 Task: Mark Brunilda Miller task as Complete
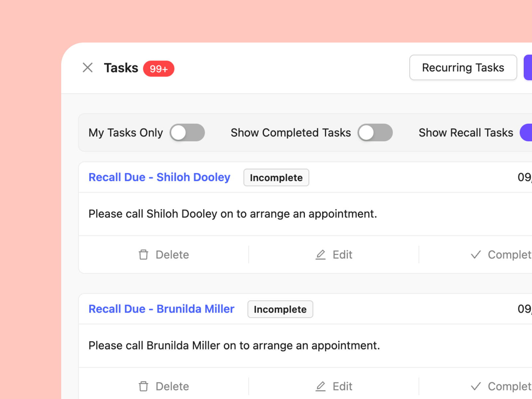point(501,386)
